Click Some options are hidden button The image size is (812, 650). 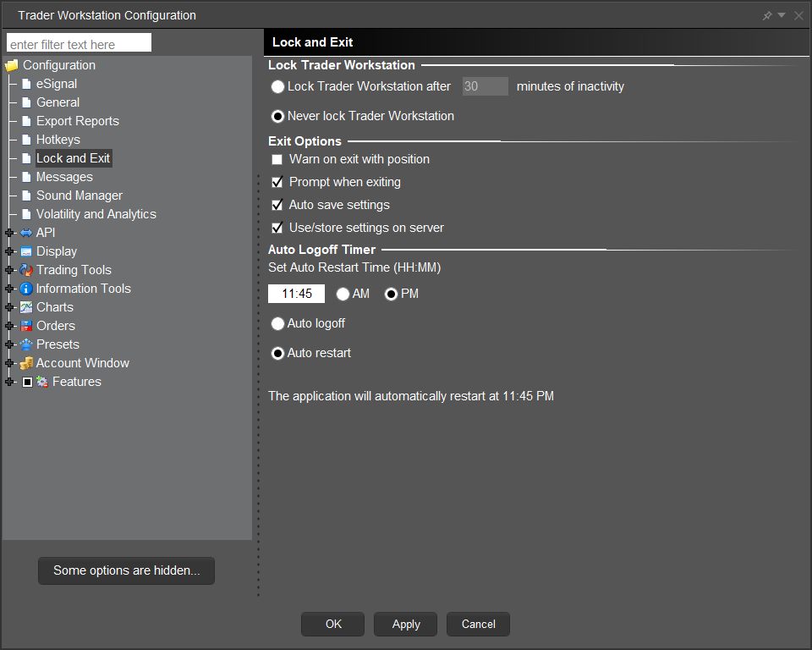point(126,570)
